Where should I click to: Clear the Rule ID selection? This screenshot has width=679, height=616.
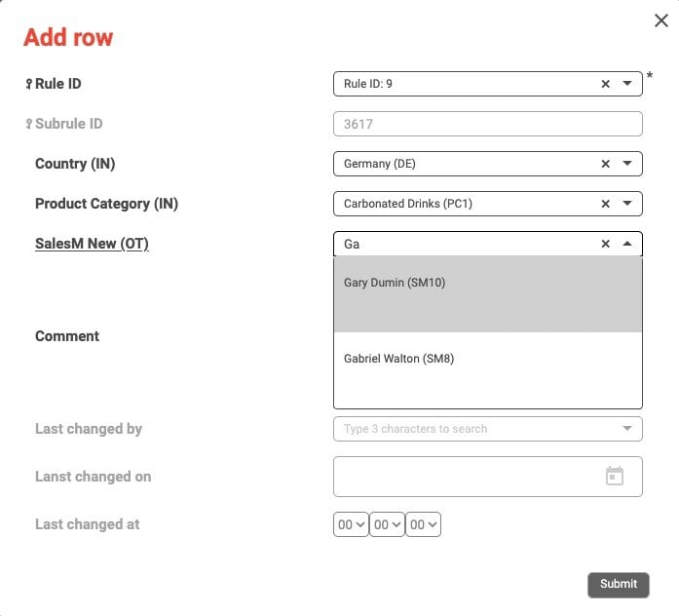[x=605, y=84]
